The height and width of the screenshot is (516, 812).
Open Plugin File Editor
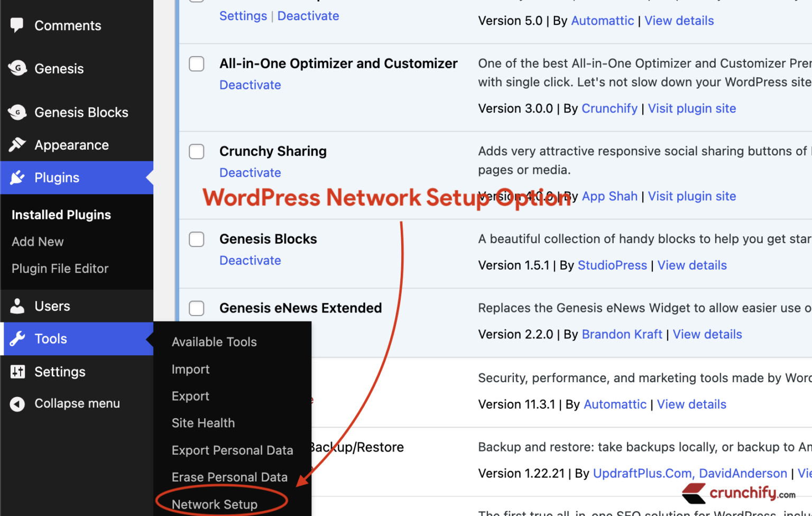point(60,268)
